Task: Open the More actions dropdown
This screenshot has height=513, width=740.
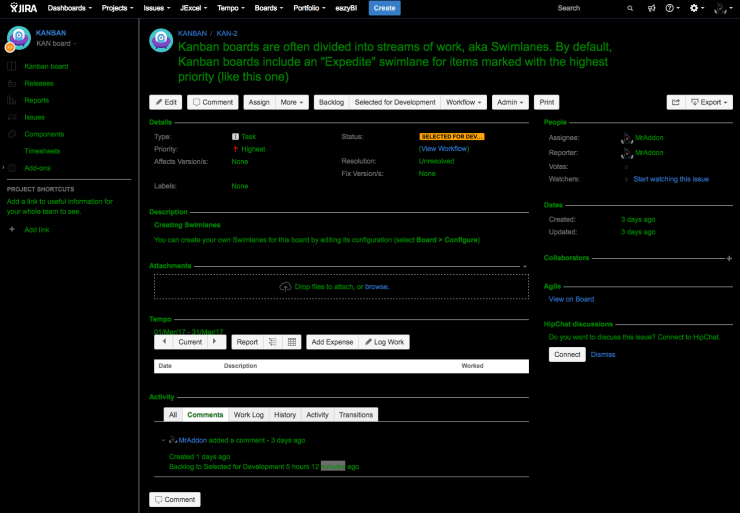Action: (292, 102)
